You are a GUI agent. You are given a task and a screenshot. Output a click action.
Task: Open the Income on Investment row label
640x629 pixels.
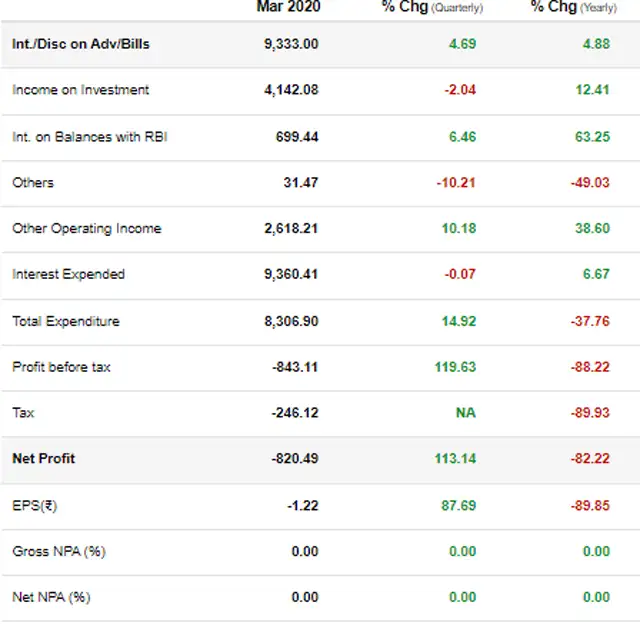80,90
